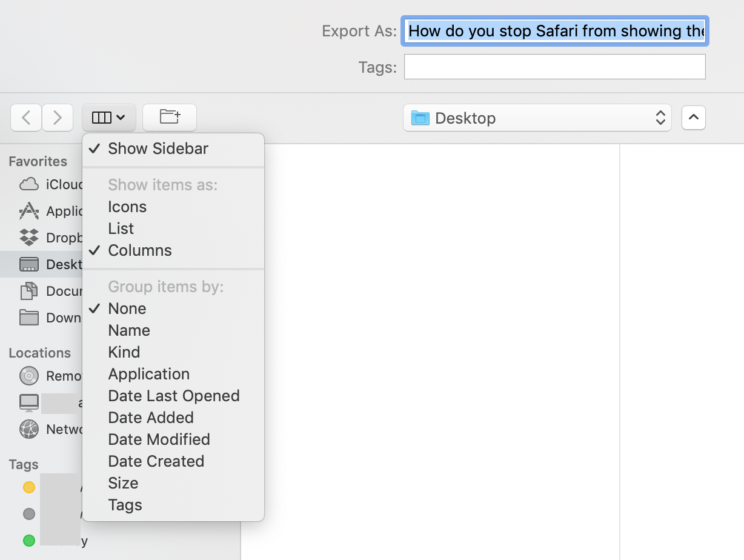Screen dimensions: 744x560
Task: Select Remote Disc icon under Locations
Action: click(x=29, y=376)
